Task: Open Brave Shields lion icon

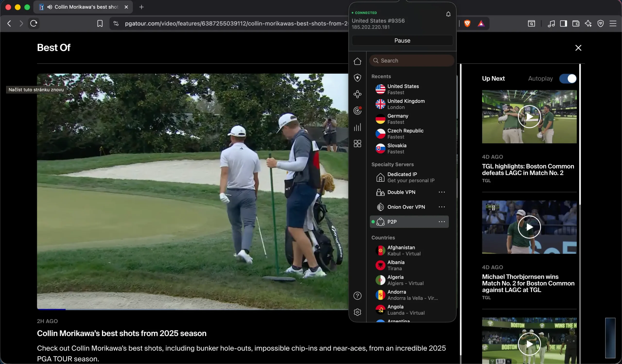Action: (x=467, y=23)
